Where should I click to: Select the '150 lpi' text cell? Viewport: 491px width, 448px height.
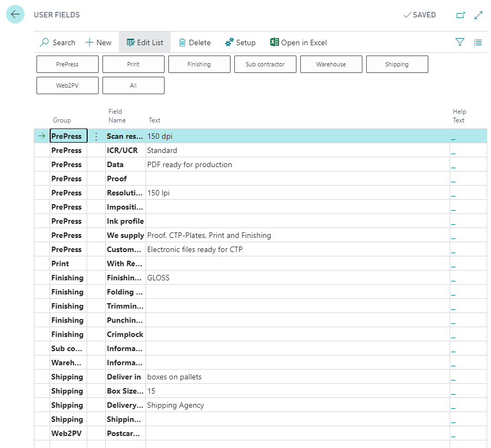coord(298,193)
